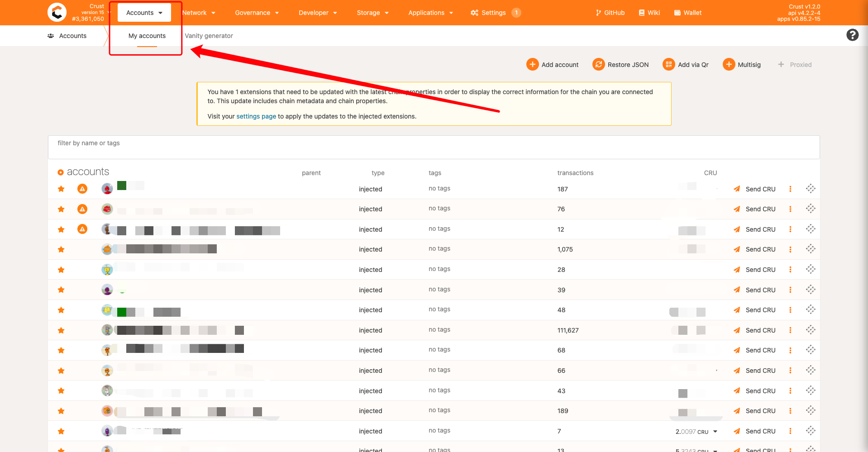Open Settings from the top menu
This screenshot has width=868, height=452.
(x=496, y=13)
